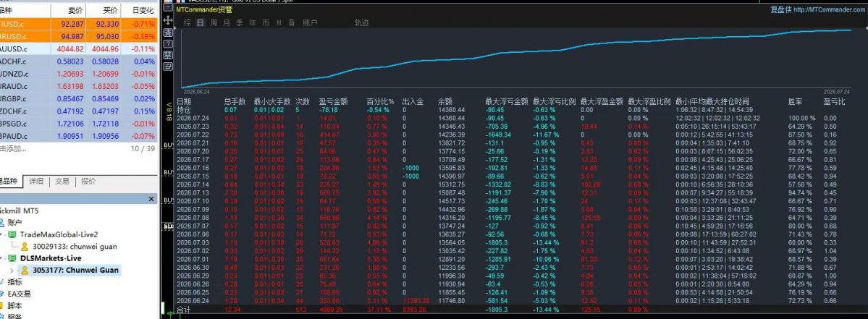Open the http://MTCommander.com link
868x319 pixels.
pyautogui.click(x=828, y=9)
